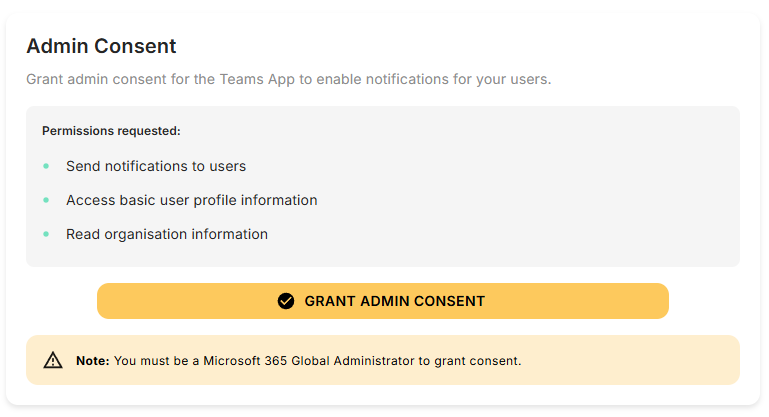Click the bold Note: label
This screenshot has height=417, width=769.
pyautogui.click(x=93, y=361)
